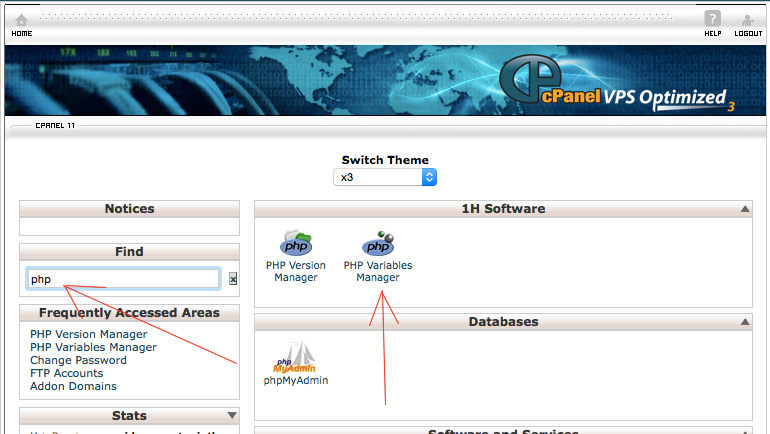
Task: Click the Databases header title
Action: click(503, 322)
